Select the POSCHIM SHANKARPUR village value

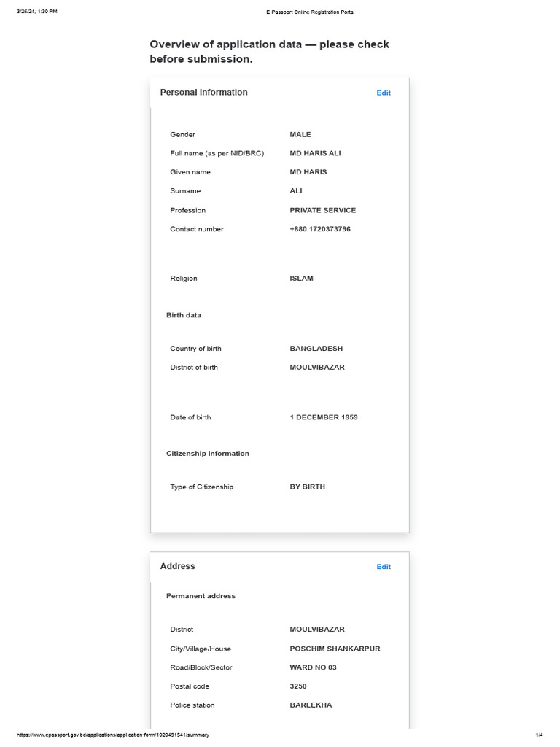[335, 649]
